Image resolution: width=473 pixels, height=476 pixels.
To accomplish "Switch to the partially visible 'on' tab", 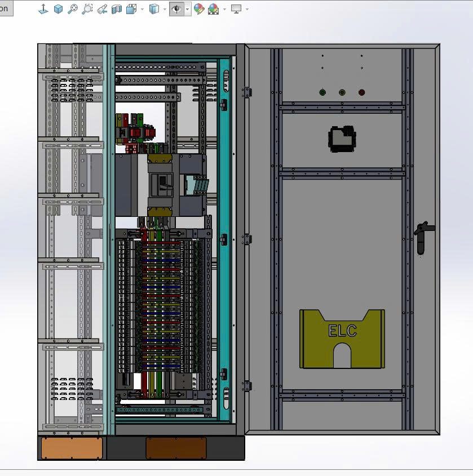I will point(6,8).
